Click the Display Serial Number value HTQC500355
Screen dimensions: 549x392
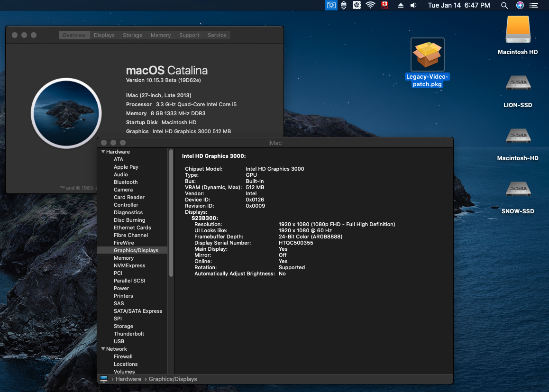pos(296,243)
